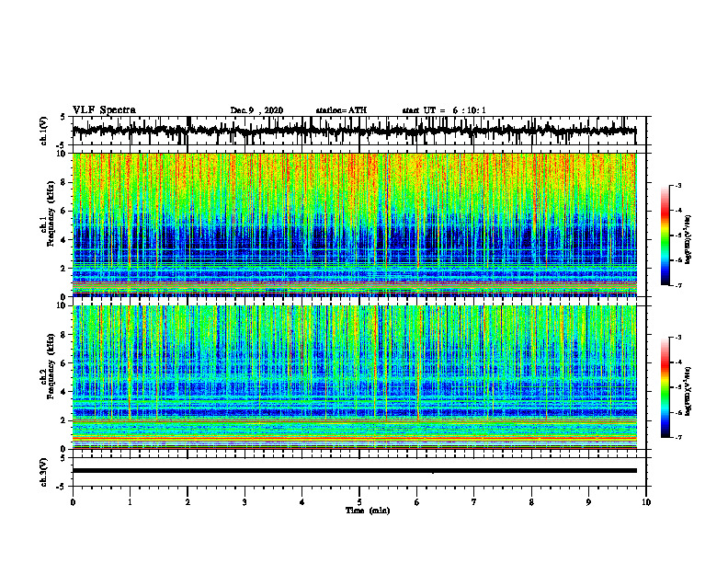Image resolution: width=728 pixels, height=563 pixels.
Task: Click the "Time (min)" x-axis label
Action: [x=368, y=511]
